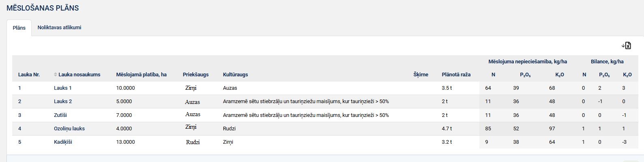Click the Mēslojamā platība, ha column header
This screenshot has width=644, height=162.
tap(141, 74)
